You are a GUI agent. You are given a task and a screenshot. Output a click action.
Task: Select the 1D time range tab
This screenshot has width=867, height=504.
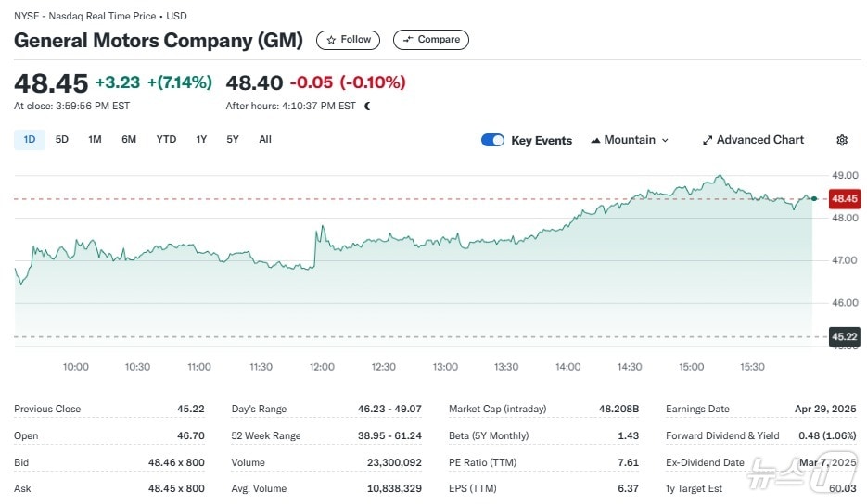[x=30, y=140]
